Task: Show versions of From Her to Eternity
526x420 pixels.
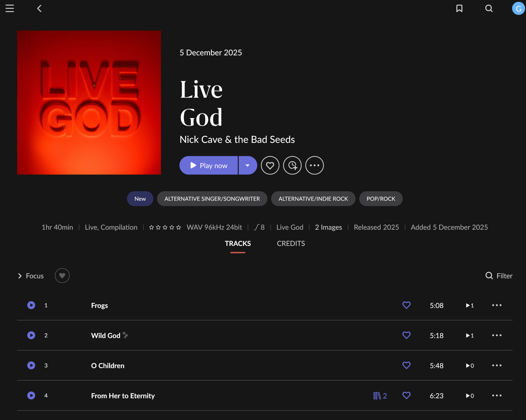Action: point(380,396)
